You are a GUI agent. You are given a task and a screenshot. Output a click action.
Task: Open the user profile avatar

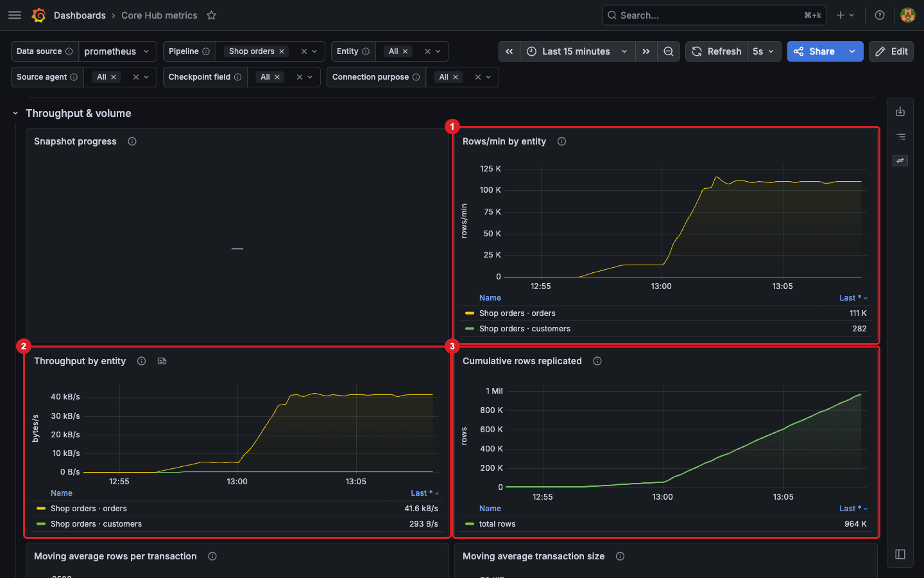click(908, 15)
